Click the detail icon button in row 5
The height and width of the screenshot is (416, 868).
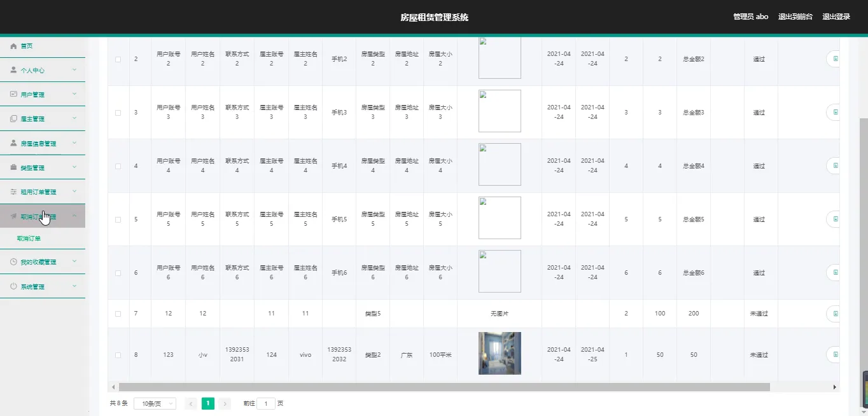click(x=834, y=219)
